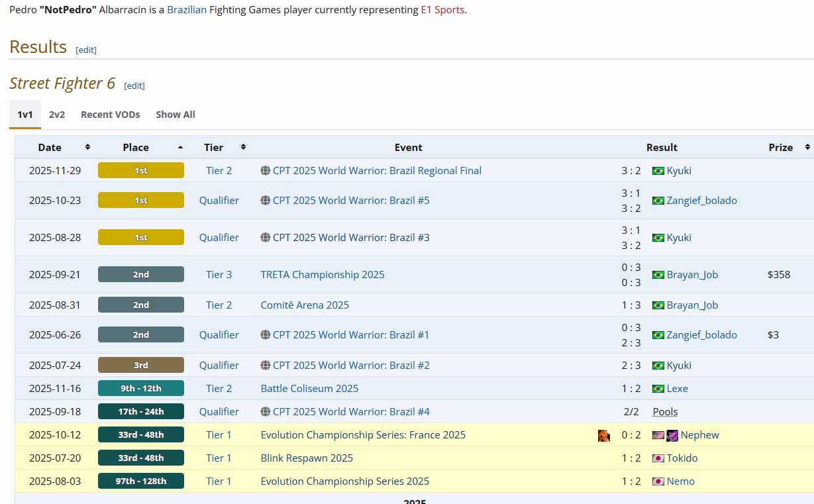
Task: Open Evolution Championship Series 2025 event
Action: pos(345,481)
